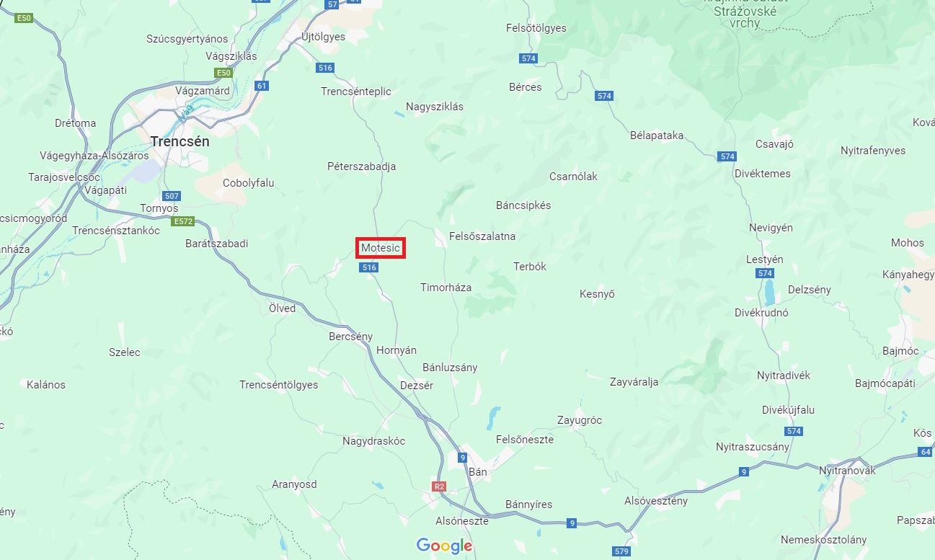Click the Trencsénteplic label
The image size is (935, 560).
coord(356,91)
